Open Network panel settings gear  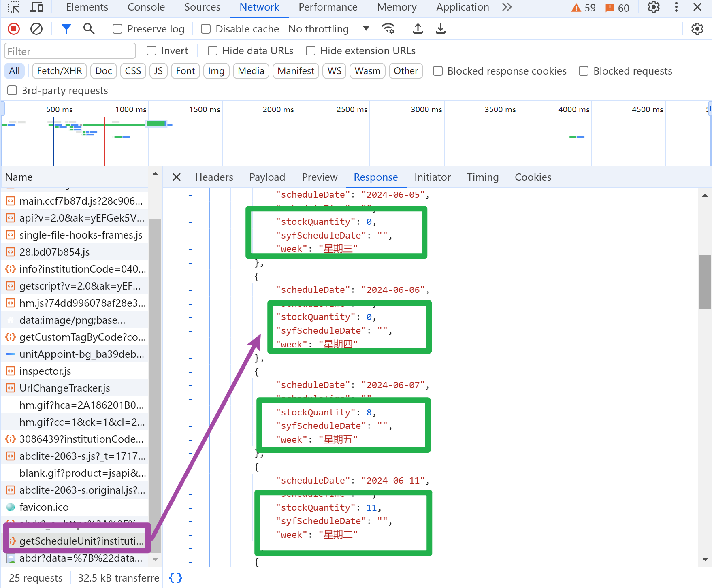click(697, 29)
